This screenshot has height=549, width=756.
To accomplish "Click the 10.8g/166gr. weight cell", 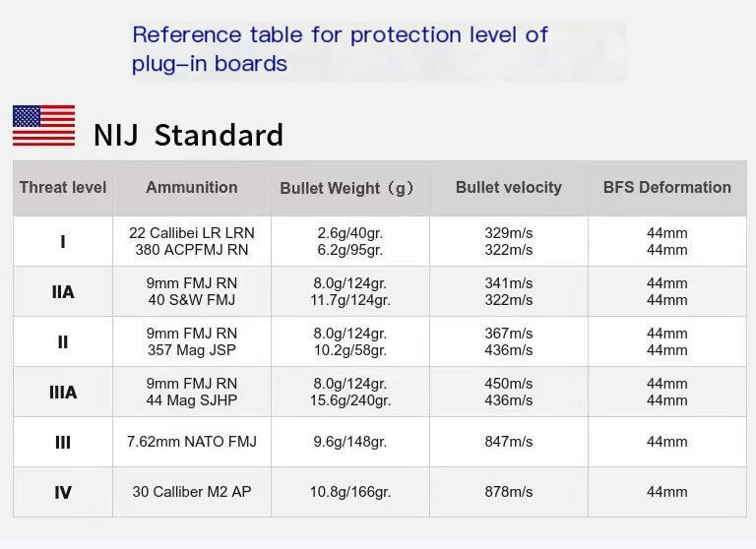I will tap(350, 492).
